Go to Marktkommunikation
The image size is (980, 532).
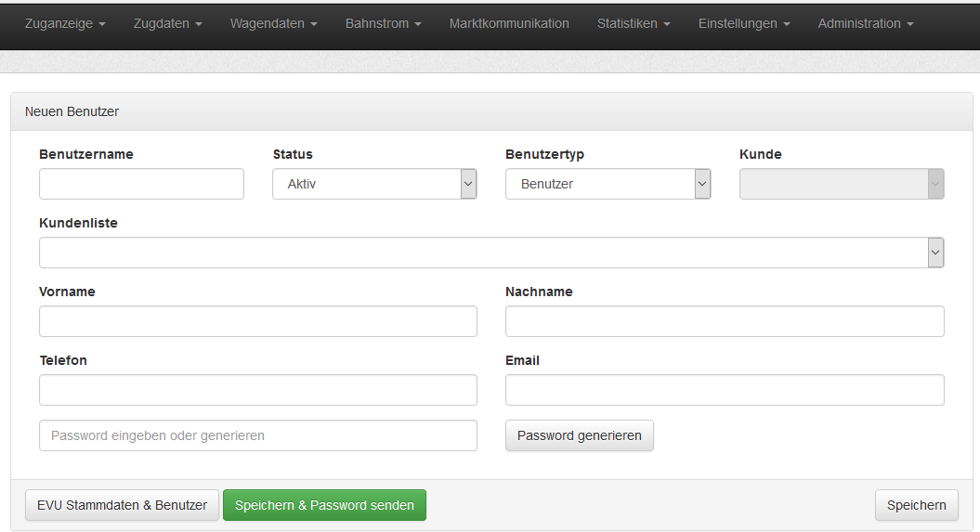pos(509,24)
